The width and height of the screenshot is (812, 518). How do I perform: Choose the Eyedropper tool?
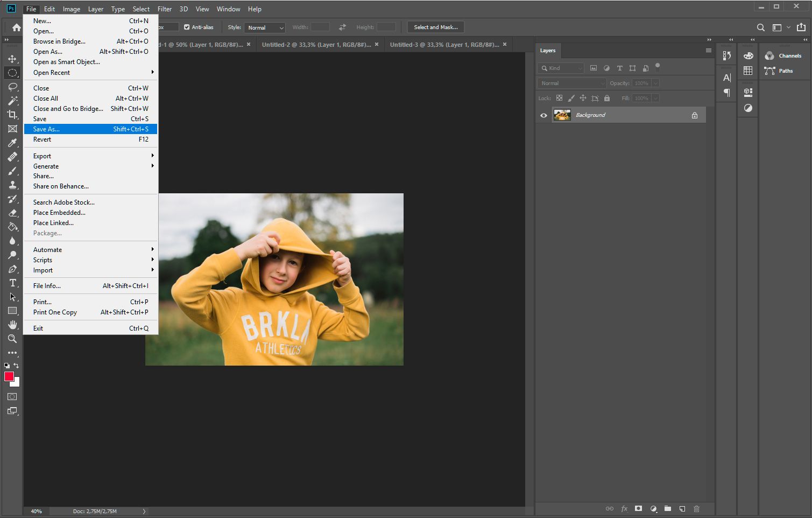(12, 143)
